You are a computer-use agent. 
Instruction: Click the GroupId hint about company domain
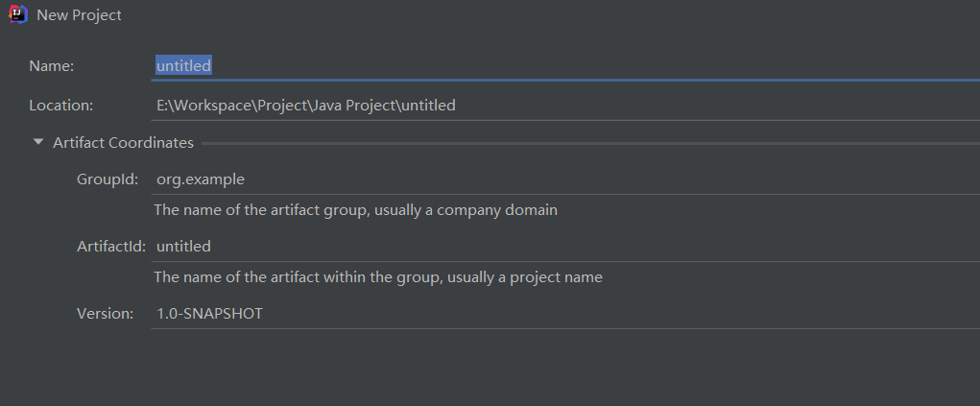tap(355, 209)
